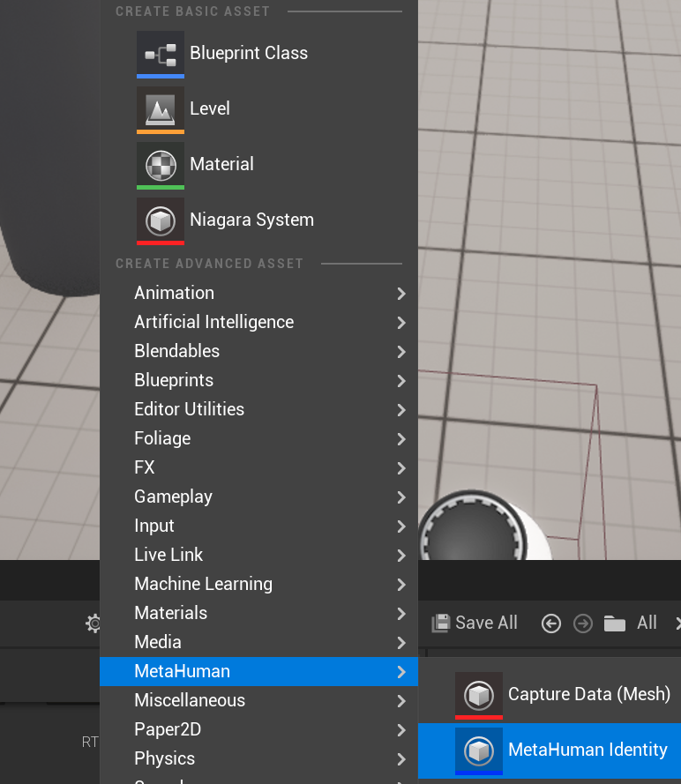Open the Animation submenu
681x784 pixels.
pyautogui.click(x=259, y=293)
